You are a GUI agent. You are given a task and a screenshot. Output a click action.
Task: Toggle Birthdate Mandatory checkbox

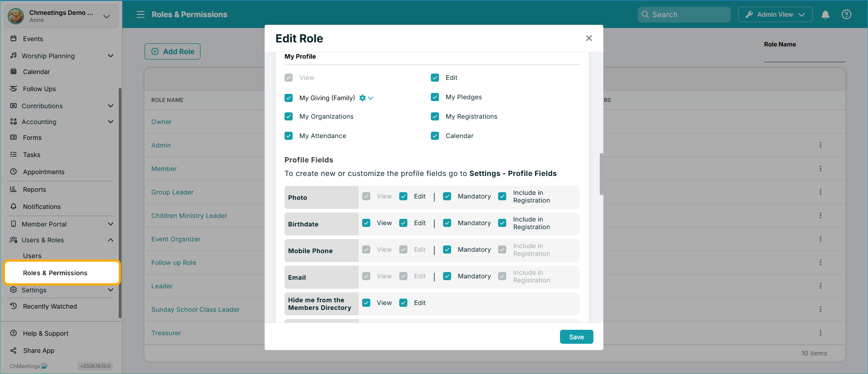pyautogui.click(x=447, y=223)
